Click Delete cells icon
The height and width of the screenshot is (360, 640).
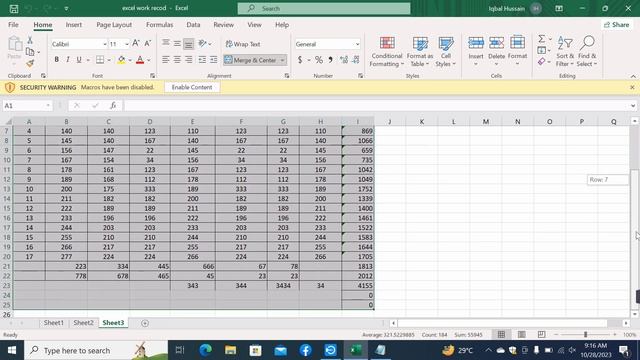tap(496, 43)
